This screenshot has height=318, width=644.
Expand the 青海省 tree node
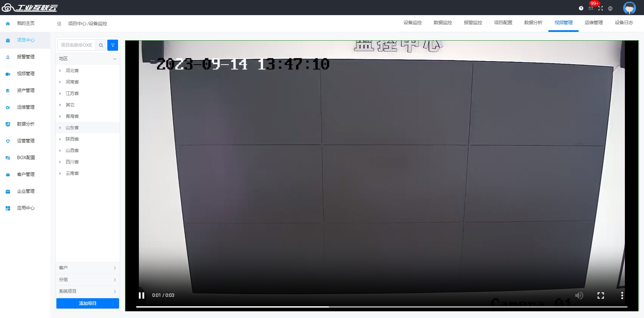tap(60, 116)
